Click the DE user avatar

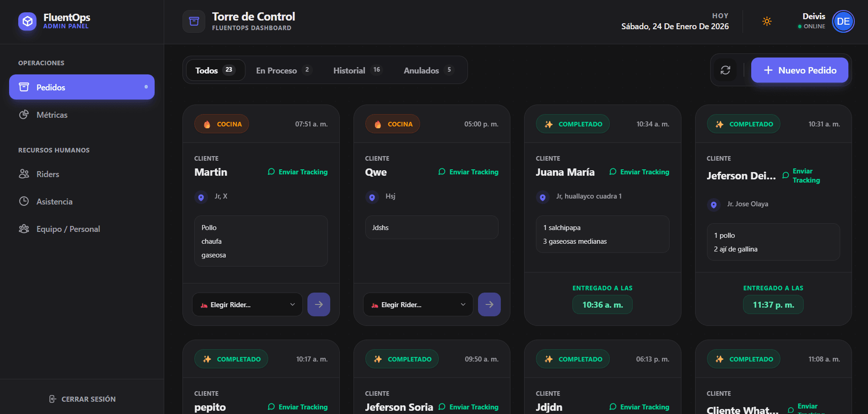pyautogui.click(x=843, y=21)
